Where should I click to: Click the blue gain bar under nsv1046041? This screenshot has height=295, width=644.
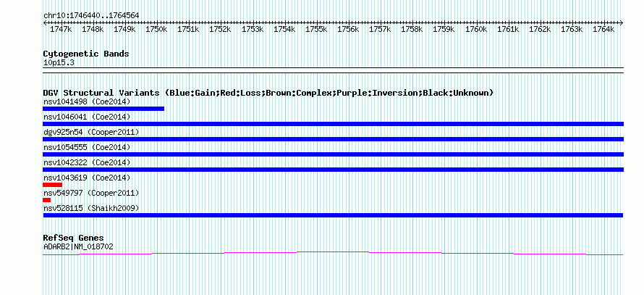point(333,124)
